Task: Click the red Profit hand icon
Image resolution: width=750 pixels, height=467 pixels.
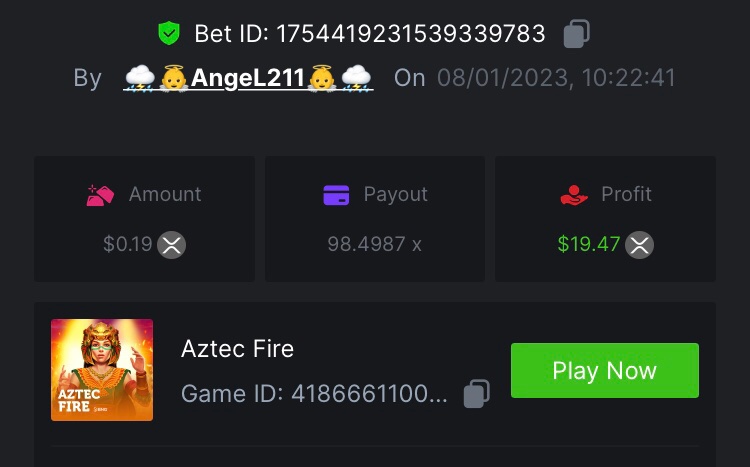Action: click(x=574, y=195)
